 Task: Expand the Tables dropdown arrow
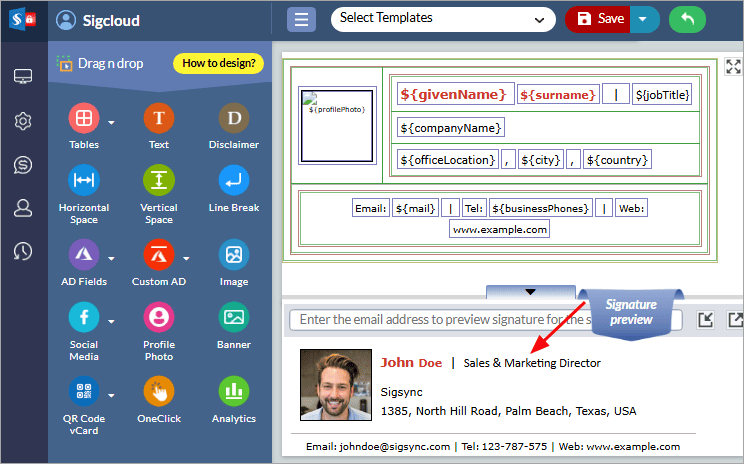[111, 122]
